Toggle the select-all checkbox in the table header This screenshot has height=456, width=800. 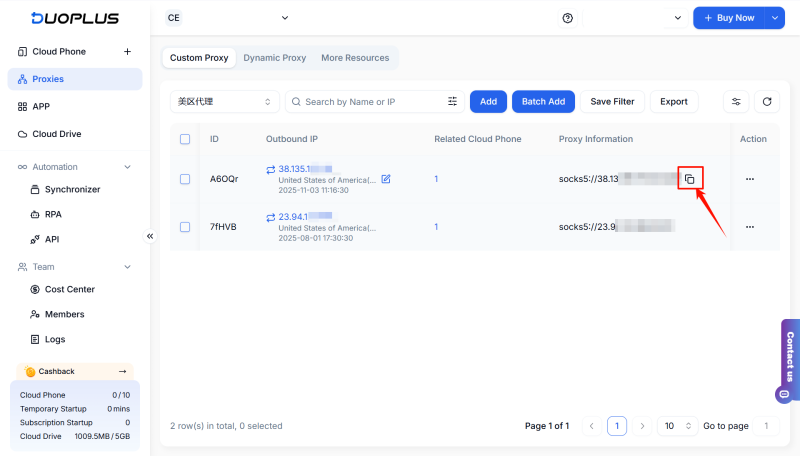point(185,139)
